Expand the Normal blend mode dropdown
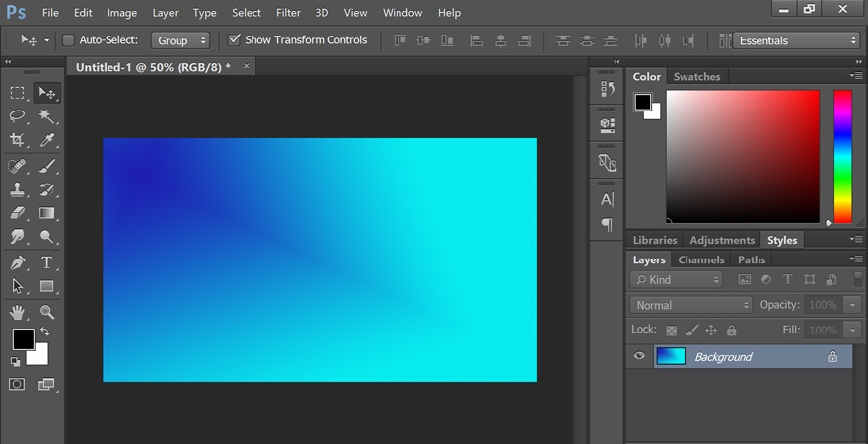The width and height of the screenshot is (868, 444). pyautogui.click(x=691, y=305)
